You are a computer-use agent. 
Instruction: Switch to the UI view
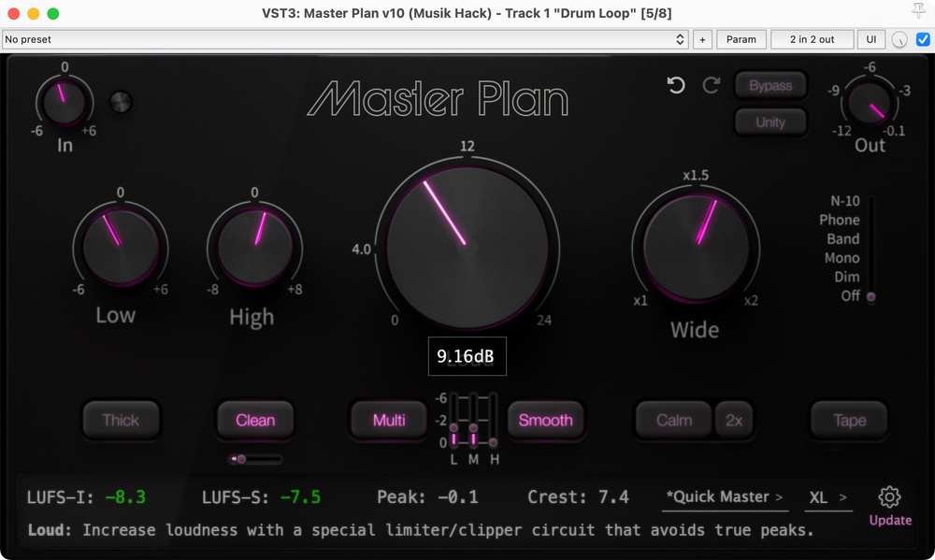tap(870, 39)
